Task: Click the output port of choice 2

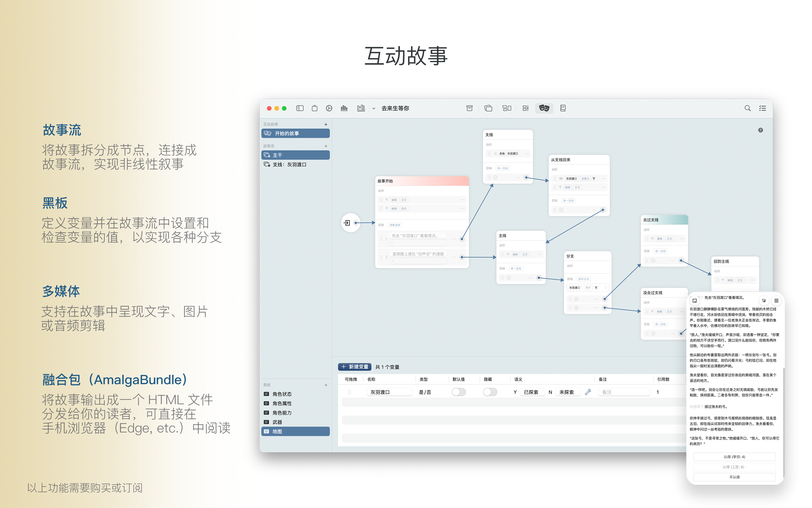Action: pyautogui.click(x=462, y=257)
